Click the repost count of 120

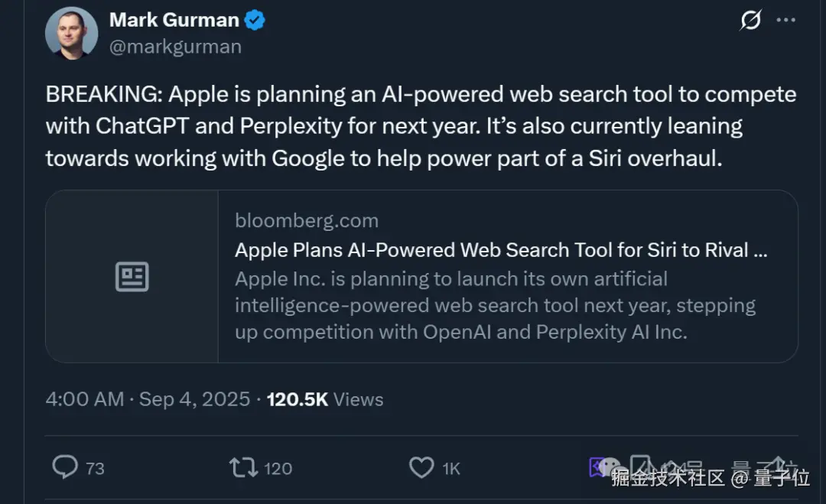point(278,468)
